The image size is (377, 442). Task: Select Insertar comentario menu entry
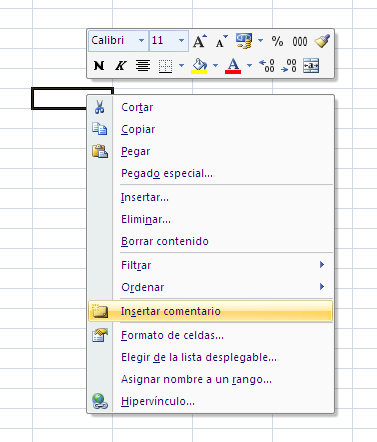[211, 311]
